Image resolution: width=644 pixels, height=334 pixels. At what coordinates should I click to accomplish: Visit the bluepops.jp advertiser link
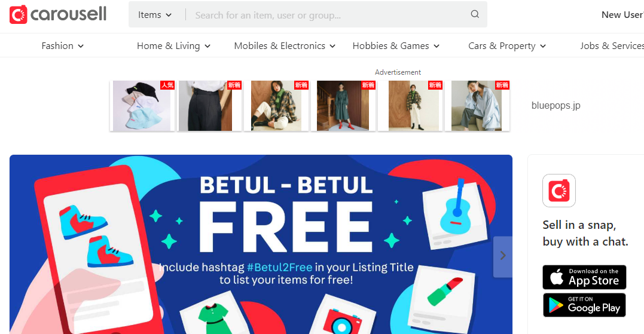556,105
